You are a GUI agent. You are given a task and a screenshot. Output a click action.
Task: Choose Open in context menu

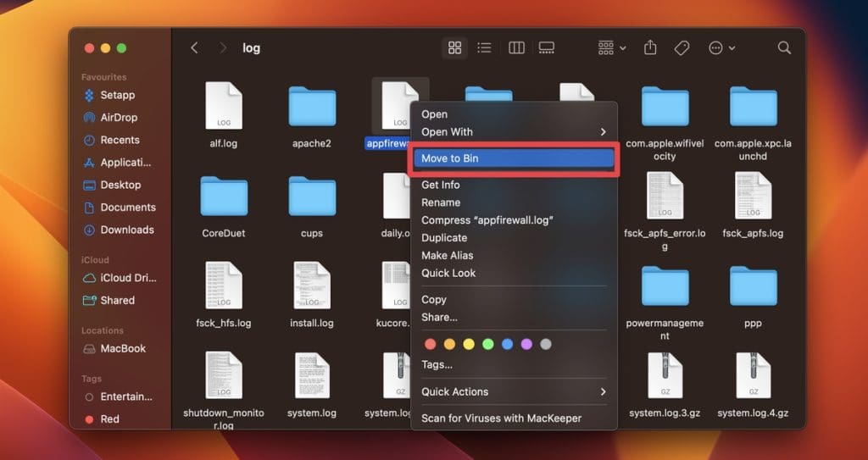tap(514, 114)
